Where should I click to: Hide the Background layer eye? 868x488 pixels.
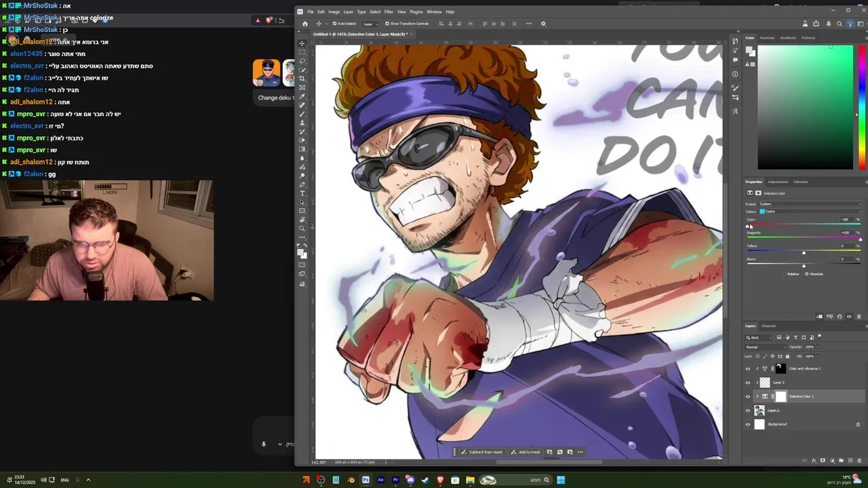(x=748, y=424)
